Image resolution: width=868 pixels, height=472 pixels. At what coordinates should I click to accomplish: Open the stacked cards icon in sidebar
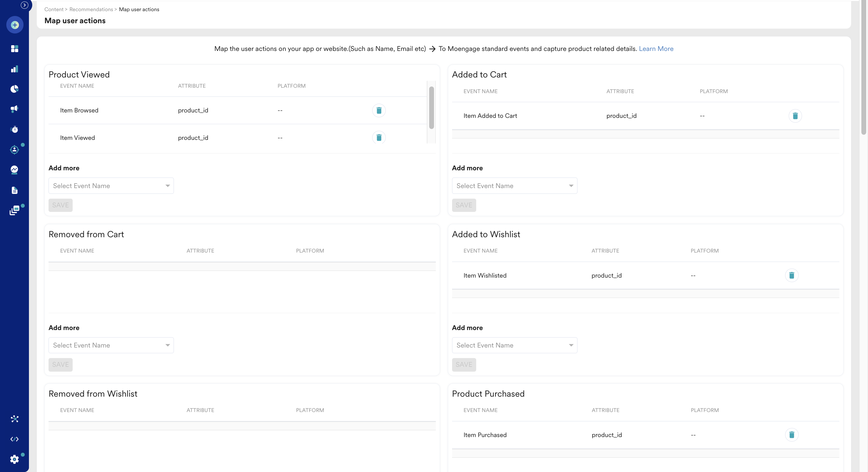pos(14,211)
